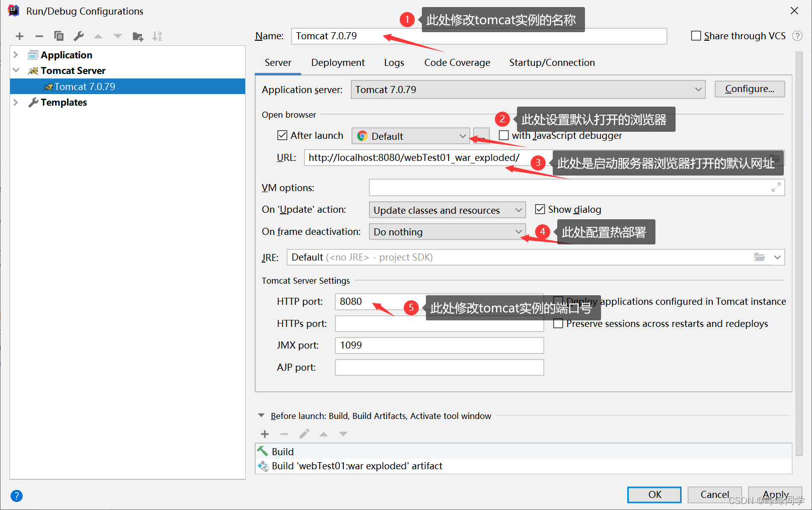Click Configure... button
This screenshot has height=510, width=812.
coord(750,89)
